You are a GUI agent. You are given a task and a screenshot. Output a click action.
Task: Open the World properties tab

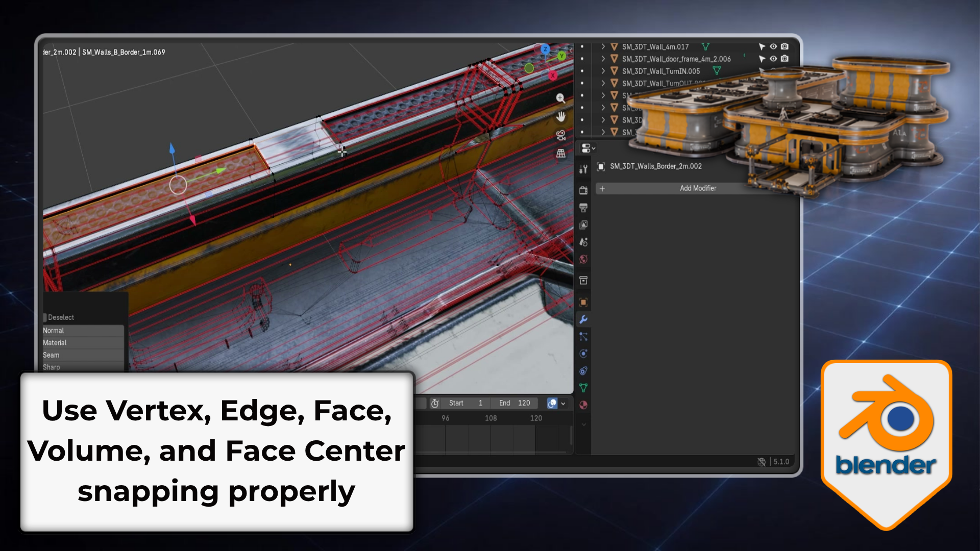(x=583, y=259)
